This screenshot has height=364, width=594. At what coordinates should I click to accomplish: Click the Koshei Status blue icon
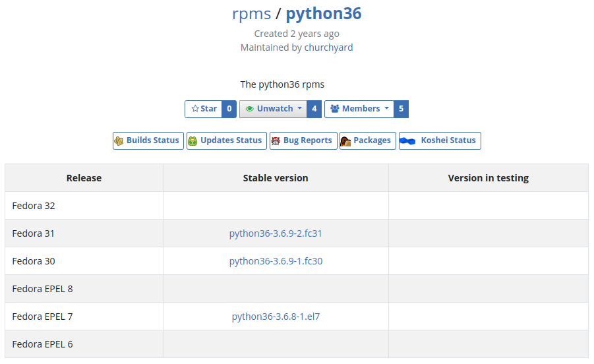[407, 141]
